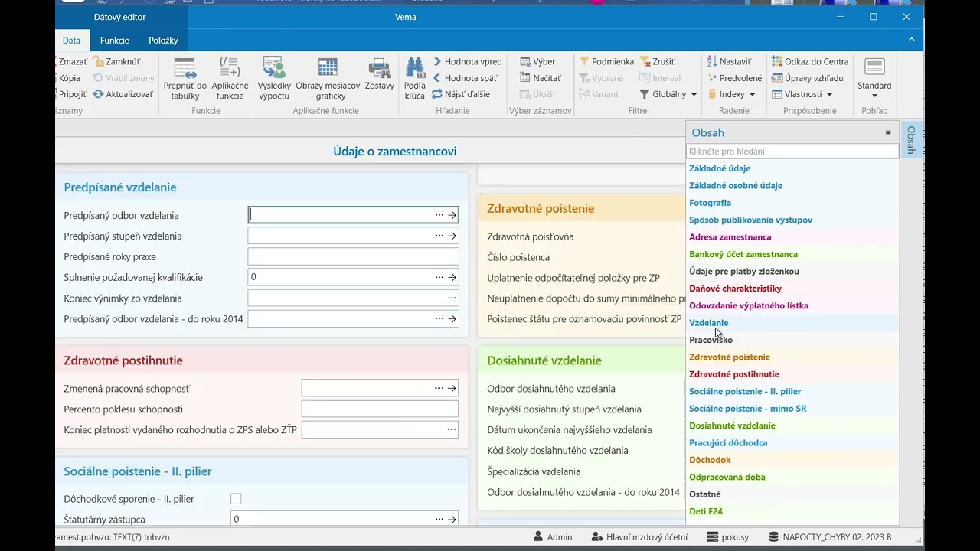980x551 pixels.
Task: Follow arrow for Predpísaný odbor vzdelania
Action: click(452, 215)
